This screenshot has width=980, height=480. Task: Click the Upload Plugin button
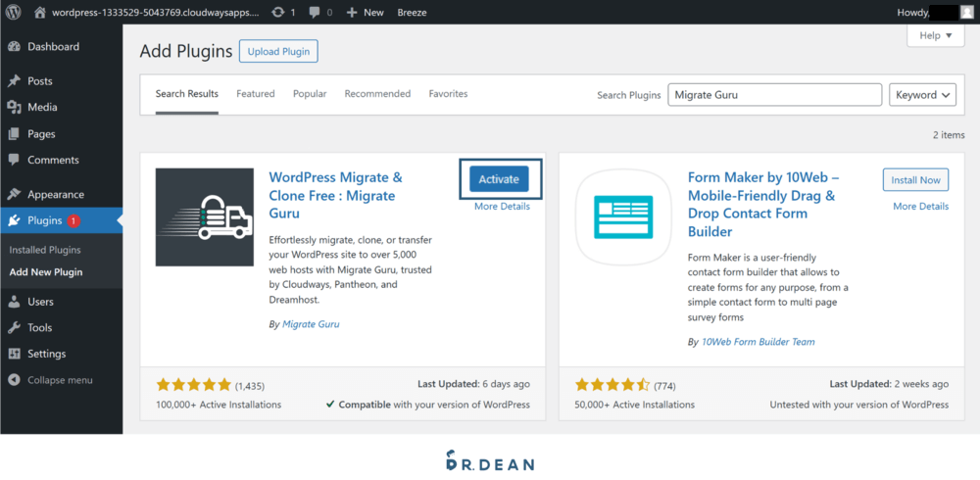[x=278, y=51]
